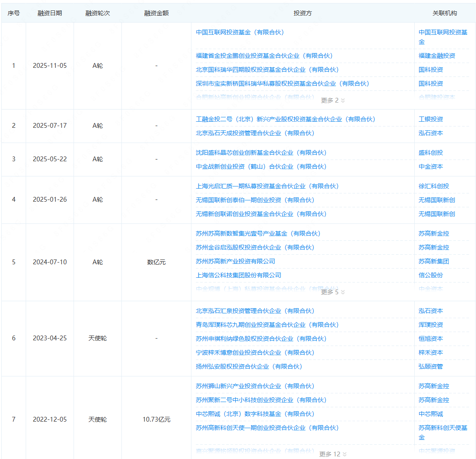The image size is (476, 459).
Task: Open 福建省金投金鹏创业投资基金合伙企业 link
Action: point(264,56)
